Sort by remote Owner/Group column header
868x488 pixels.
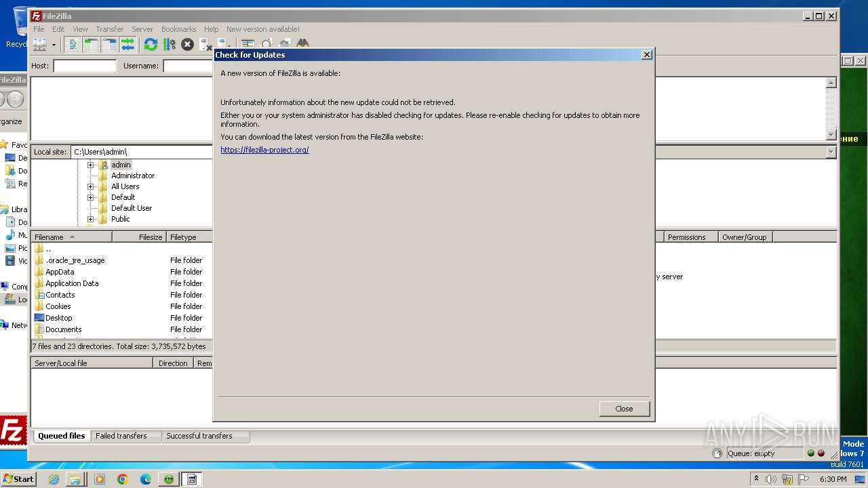pos(745,237)
